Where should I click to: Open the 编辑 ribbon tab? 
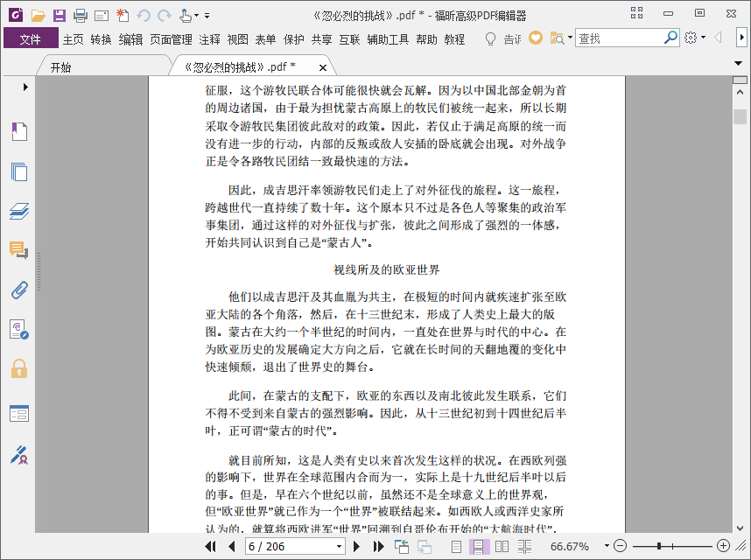tap(130, 39)
